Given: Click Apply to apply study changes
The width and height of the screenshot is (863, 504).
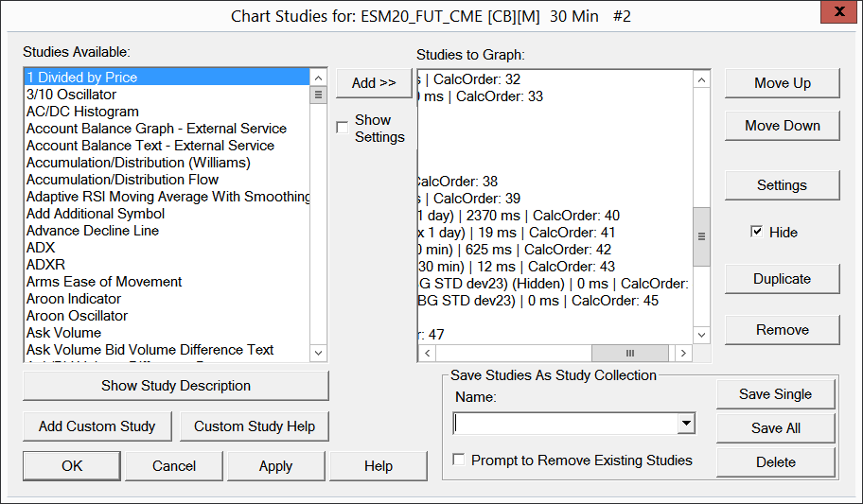Looking at the screenshot, I should pyautogui.click(x=275, y=465).
